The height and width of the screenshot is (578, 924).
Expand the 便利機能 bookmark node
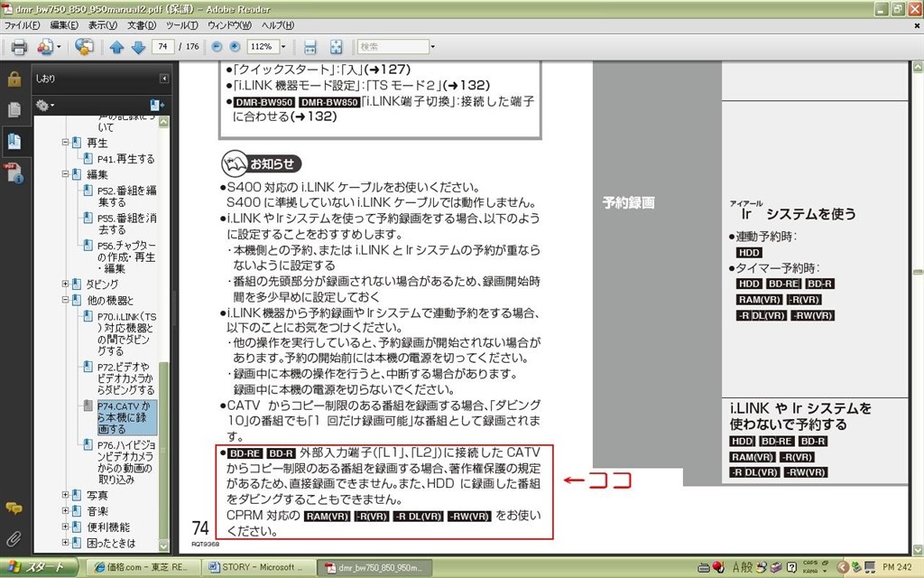(x=66, y=527)
